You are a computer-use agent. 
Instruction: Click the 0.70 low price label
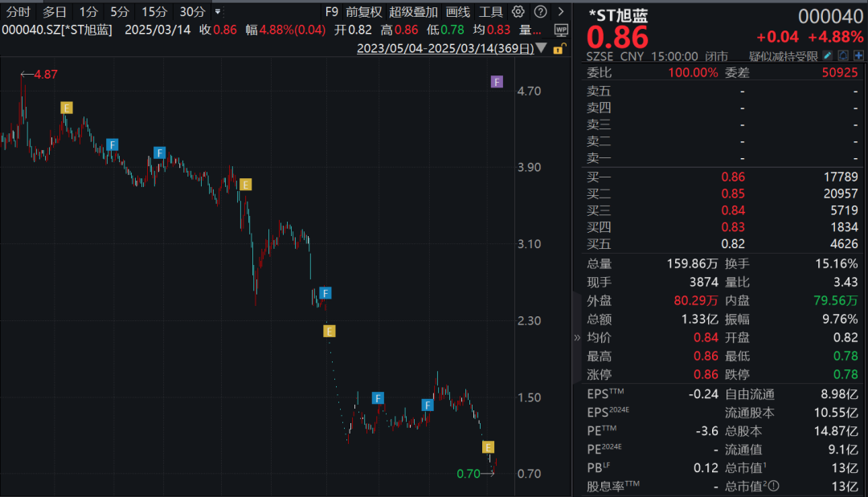coord(469,473)
